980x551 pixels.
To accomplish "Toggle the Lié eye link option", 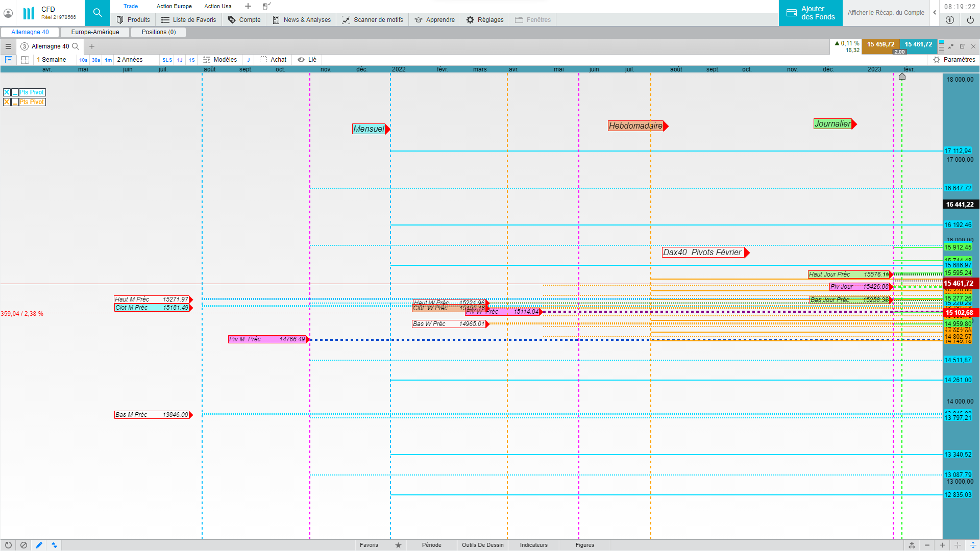I will point(307,60).
